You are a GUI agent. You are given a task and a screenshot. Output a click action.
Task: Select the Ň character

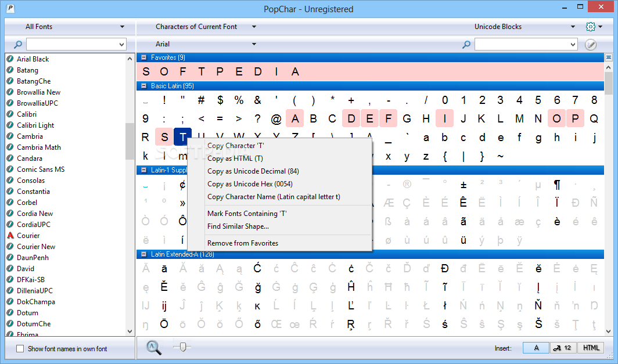click(x=538, y=306)
